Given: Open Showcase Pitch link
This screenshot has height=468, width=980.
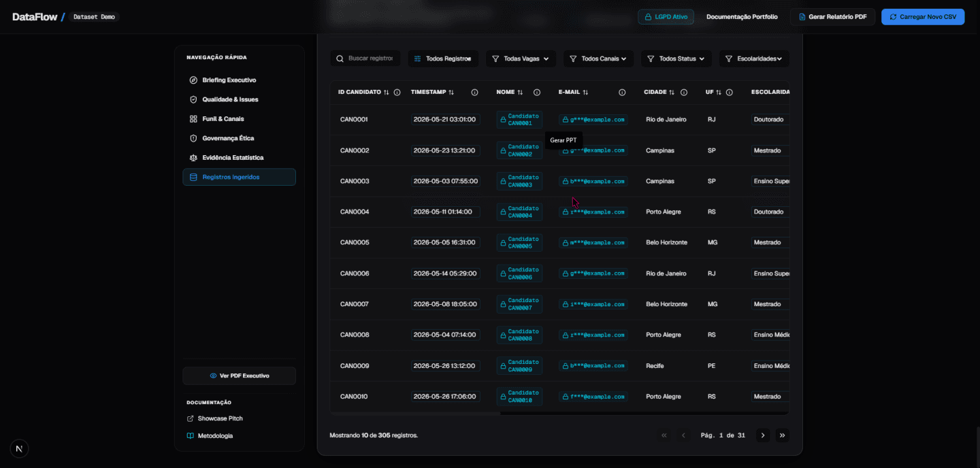Looking at the screenshot, I should tap(215, 418).
